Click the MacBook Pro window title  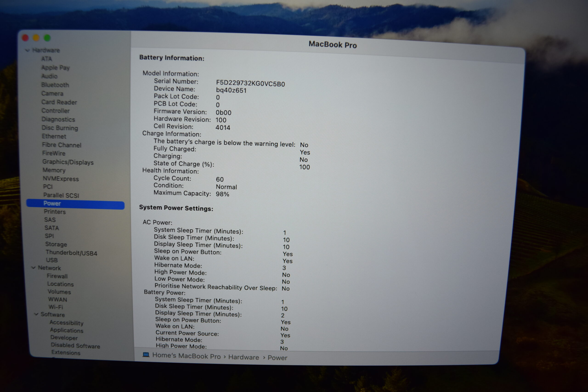pos(333,45)
